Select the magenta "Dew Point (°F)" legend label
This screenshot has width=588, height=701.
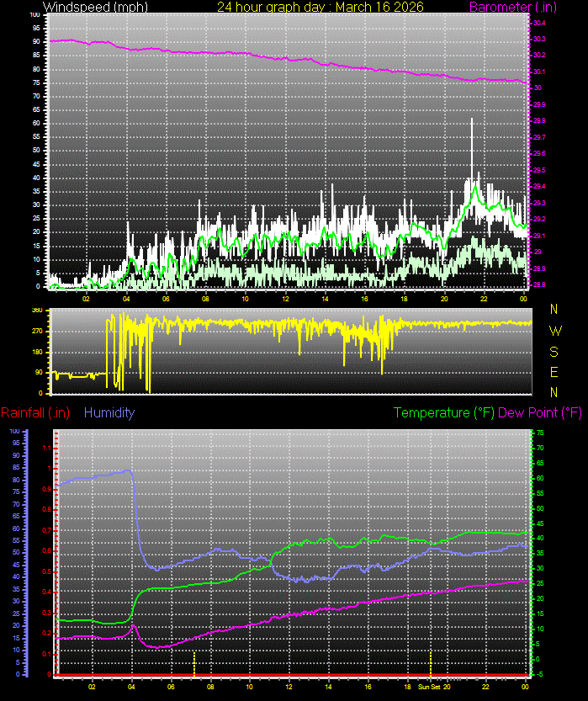540,412
